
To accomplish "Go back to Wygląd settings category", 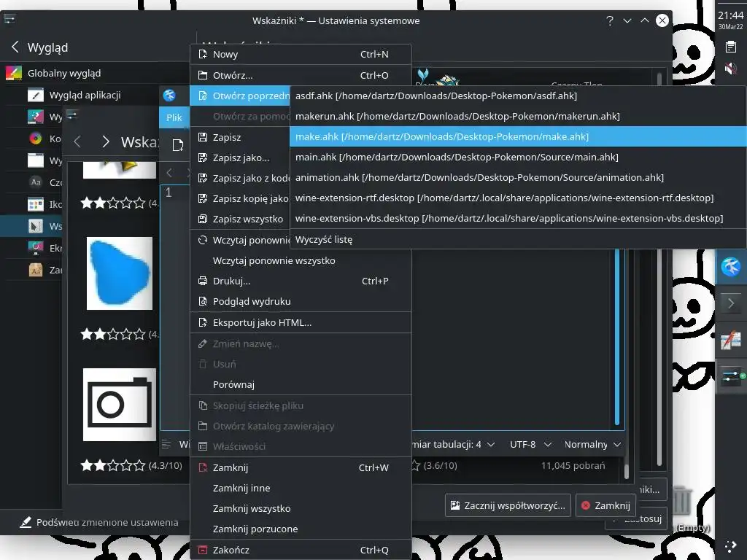I will pyautogui.click(x=39, y=47).
